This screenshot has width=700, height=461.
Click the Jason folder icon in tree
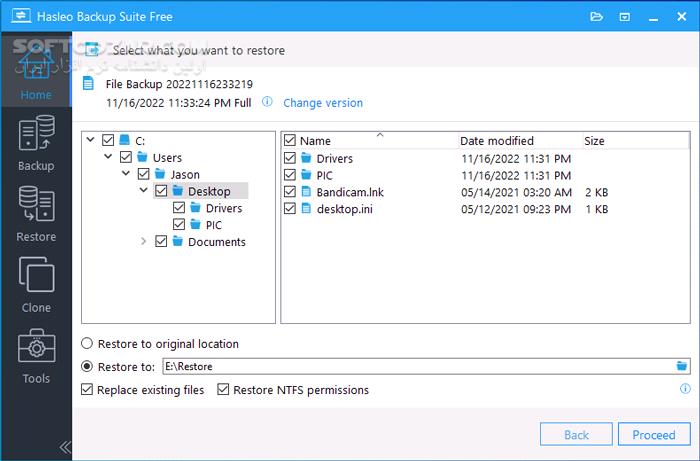pyautogui.click(x=160, y=174)
